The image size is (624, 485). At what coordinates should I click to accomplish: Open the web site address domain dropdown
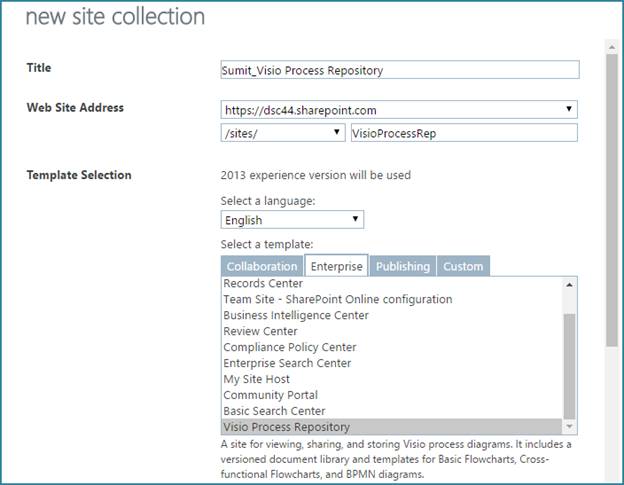[x=399, y=110]
